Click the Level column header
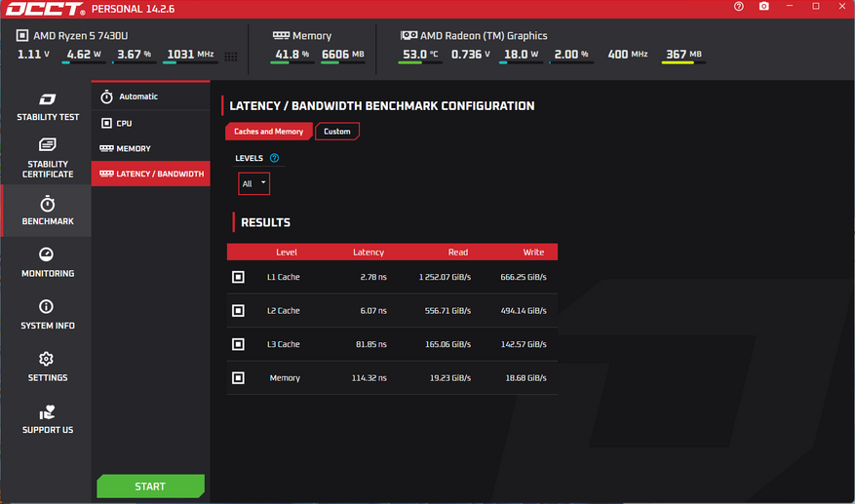 pyautogui.click(x=287, y=252)
